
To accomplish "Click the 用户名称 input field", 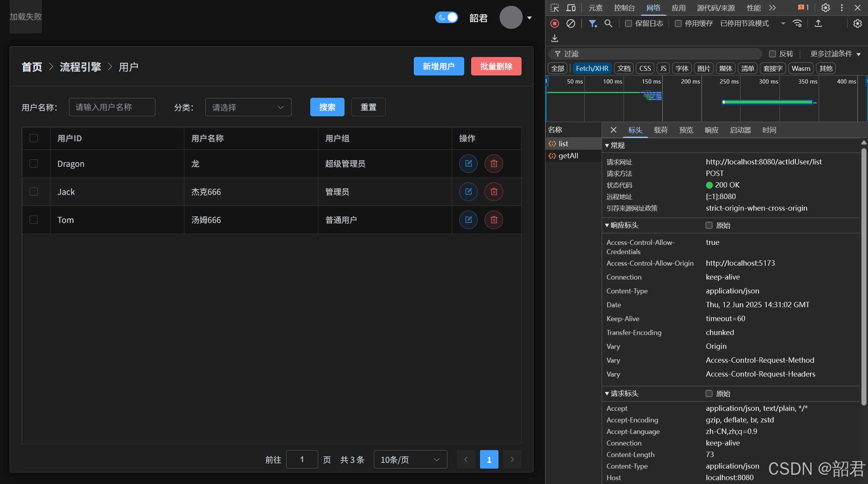I will pos(112,107).
